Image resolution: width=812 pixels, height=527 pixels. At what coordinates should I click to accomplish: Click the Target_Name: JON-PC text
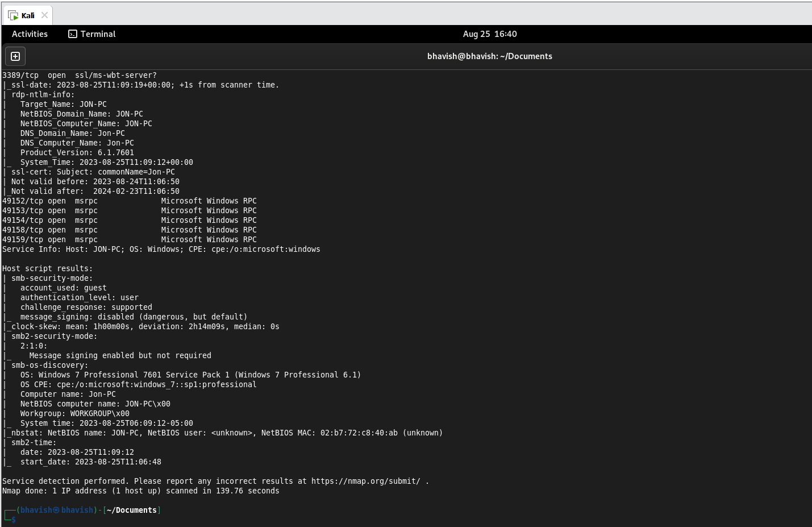(x=64, y=104)
